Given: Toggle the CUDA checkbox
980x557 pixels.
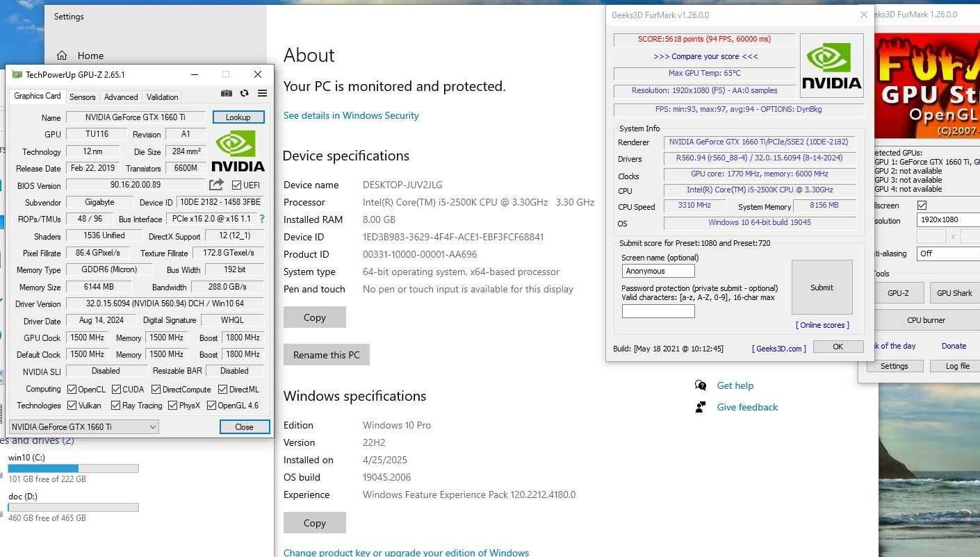Looking at the screenshot, I should 116,390.
